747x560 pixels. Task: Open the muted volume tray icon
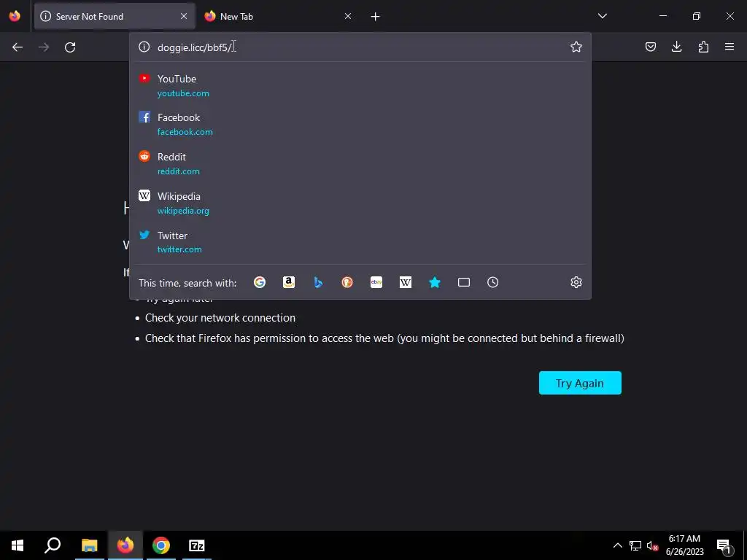(652, 545)
